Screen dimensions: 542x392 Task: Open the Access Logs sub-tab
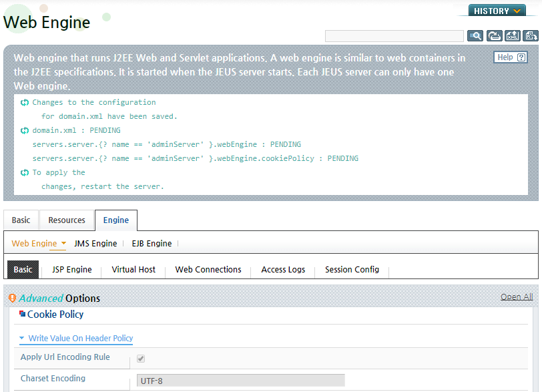point(283,269)
